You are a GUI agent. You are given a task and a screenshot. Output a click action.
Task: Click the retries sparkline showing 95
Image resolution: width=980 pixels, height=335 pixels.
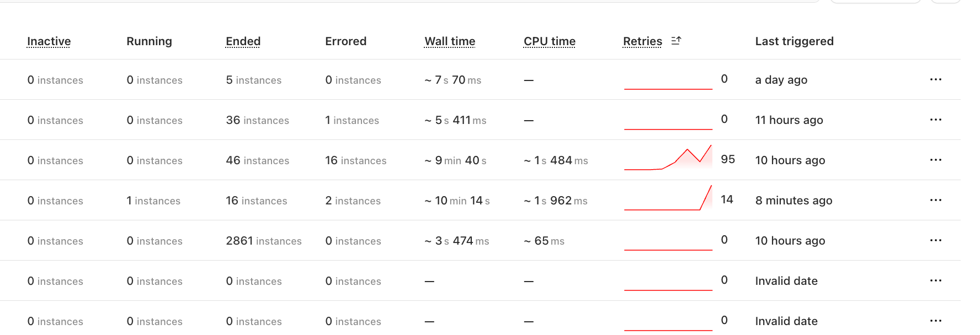click(668, 159)
